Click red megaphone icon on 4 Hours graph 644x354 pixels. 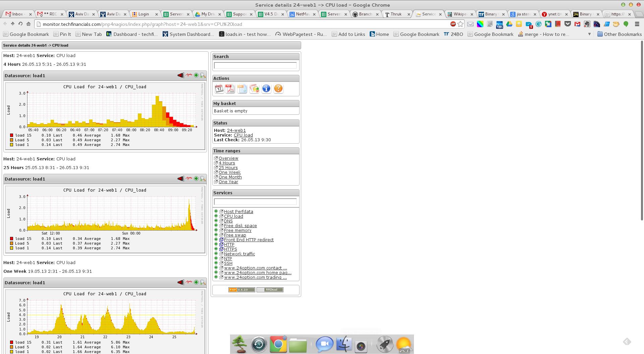tap(180, 75)
